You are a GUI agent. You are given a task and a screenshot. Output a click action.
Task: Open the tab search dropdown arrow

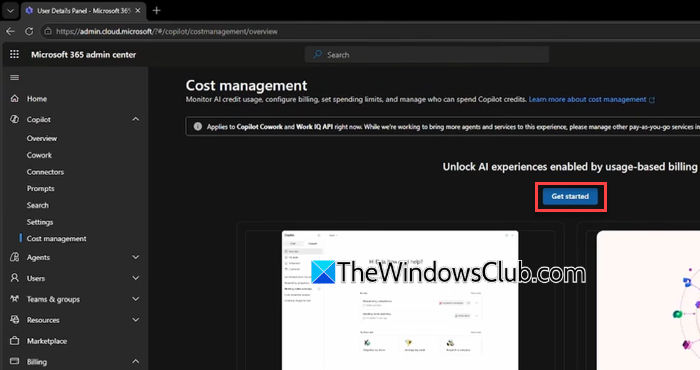point(10,10)
